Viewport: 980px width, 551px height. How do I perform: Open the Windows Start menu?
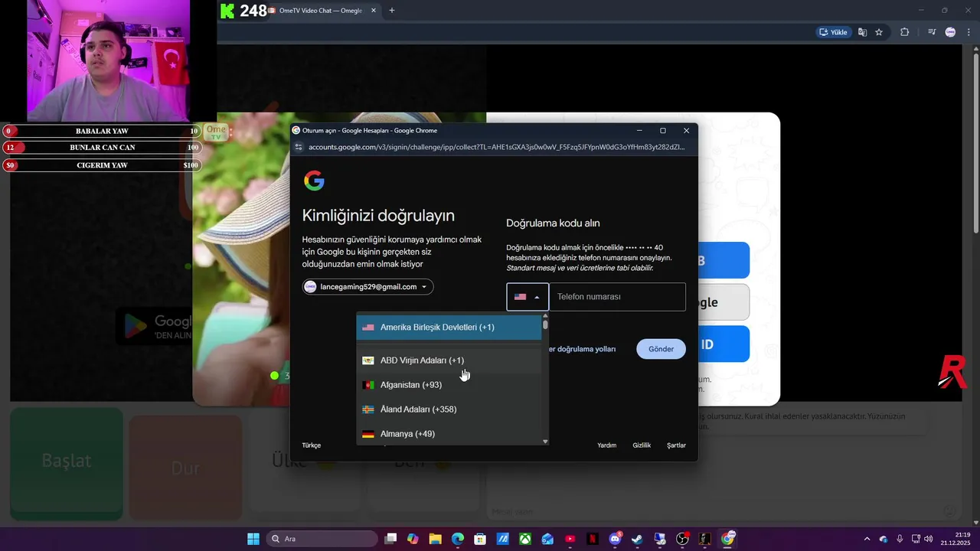253,539
